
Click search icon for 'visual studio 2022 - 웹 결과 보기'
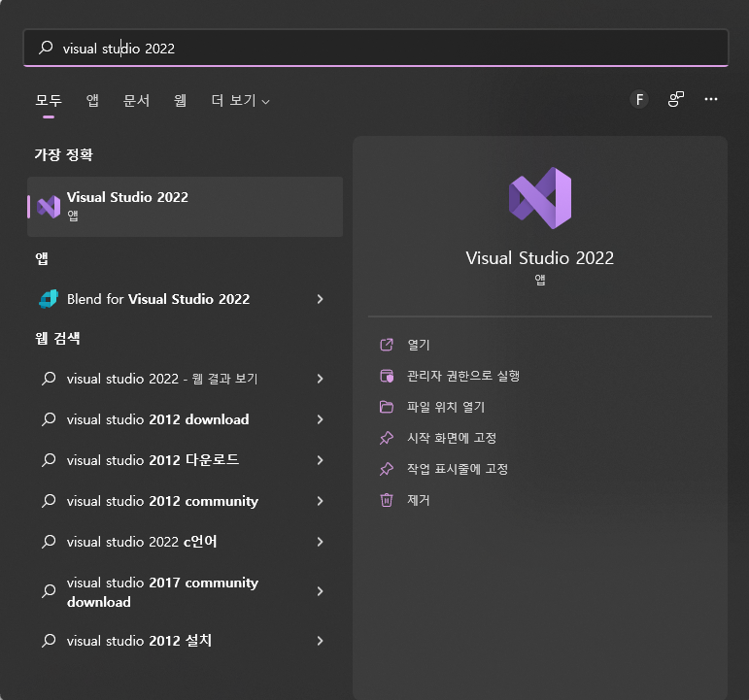tap(49, 379)
